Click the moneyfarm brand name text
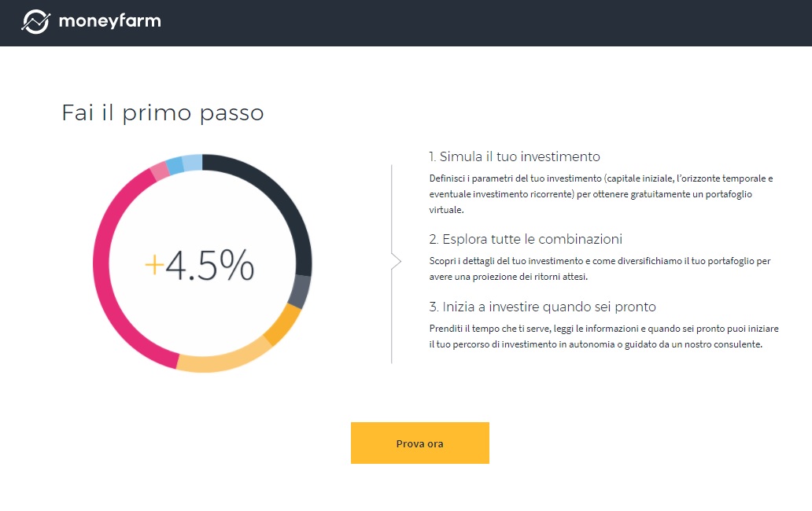The width and height of the screenshot is (812, 511). pyautogui.click(x=110, y=21)
